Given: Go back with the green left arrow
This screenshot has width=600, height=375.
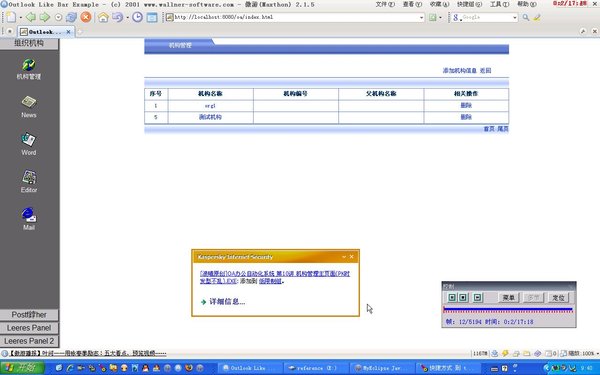Looking at the screenshot, I should click(31, 17).
